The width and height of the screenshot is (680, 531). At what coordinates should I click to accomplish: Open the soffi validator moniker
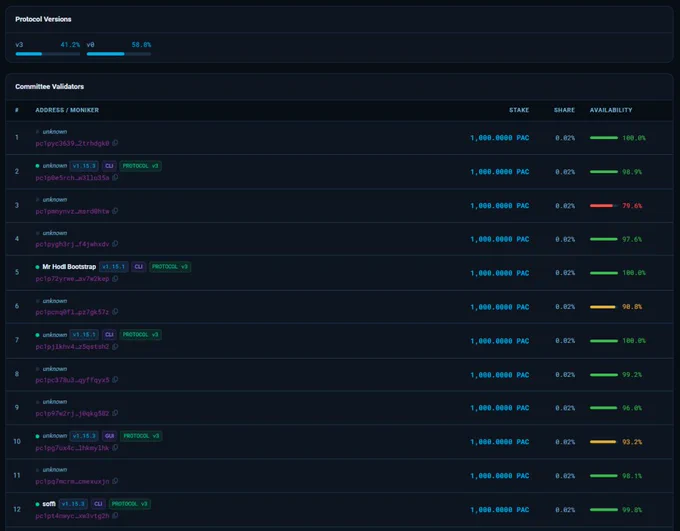(49, 504)
